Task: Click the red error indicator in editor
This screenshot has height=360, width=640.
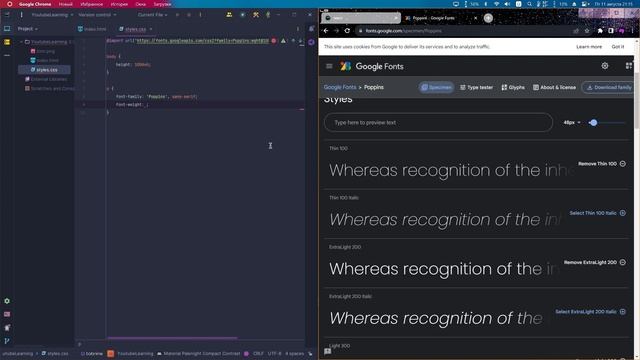Action: click(x=274, y=41)
